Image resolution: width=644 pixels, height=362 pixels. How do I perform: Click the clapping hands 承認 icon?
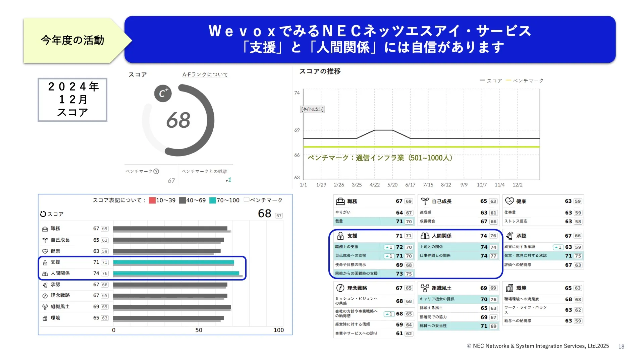coord(509,236)
